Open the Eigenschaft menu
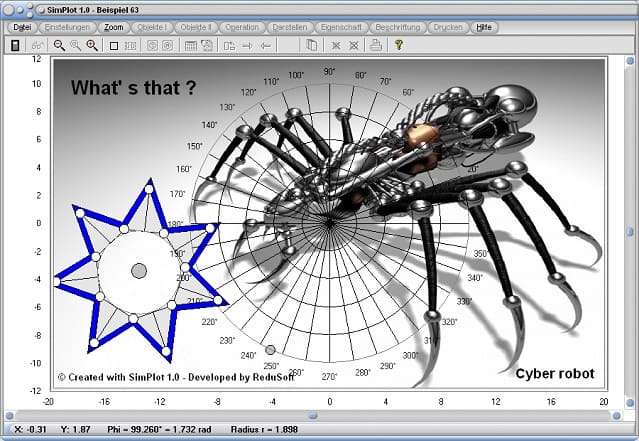The height and width of the screenshot is (441, 639). (x=341, y=27)
